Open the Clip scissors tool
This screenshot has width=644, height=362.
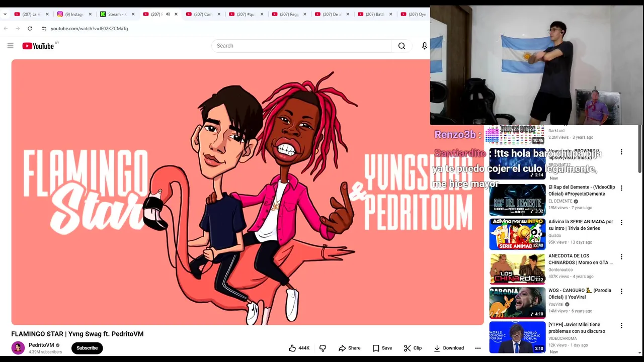pyautogui.click(x=413, y=348)
